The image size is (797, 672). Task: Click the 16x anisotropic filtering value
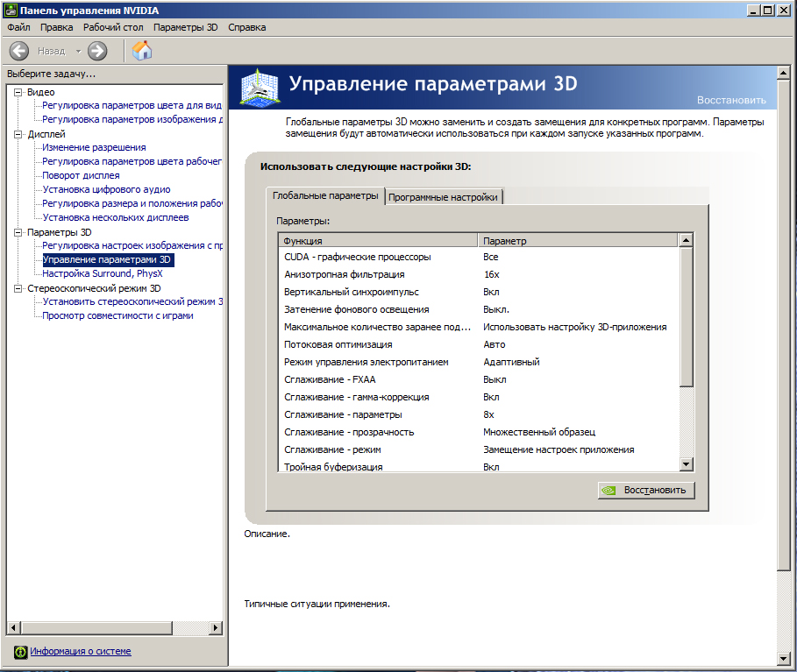[x=492, y=274]
